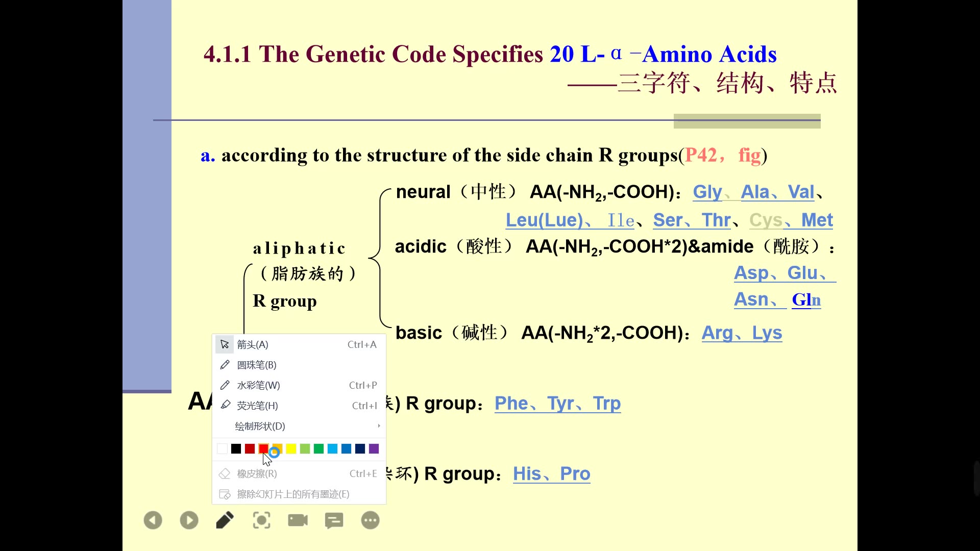Image resolution: width=980 pixels, height=551 pixels.
Task: Open the Glu hyperlink
Action: pyautogui.click(x=802, y=273)
